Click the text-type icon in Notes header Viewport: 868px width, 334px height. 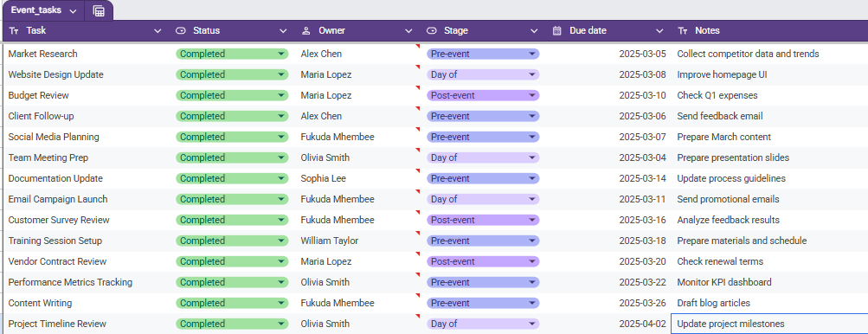[683, 31]
